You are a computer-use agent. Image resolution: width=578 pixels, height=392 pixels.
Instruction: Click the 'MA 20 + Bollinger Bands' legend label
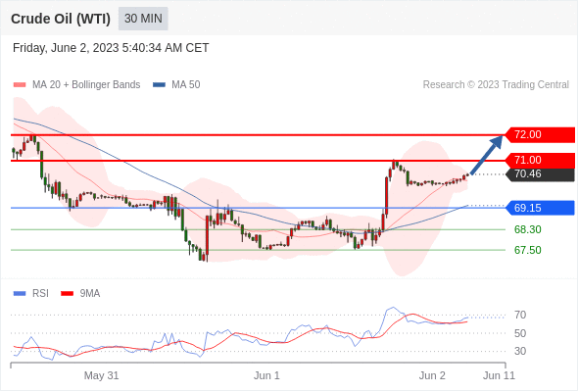tap(86, 85)
